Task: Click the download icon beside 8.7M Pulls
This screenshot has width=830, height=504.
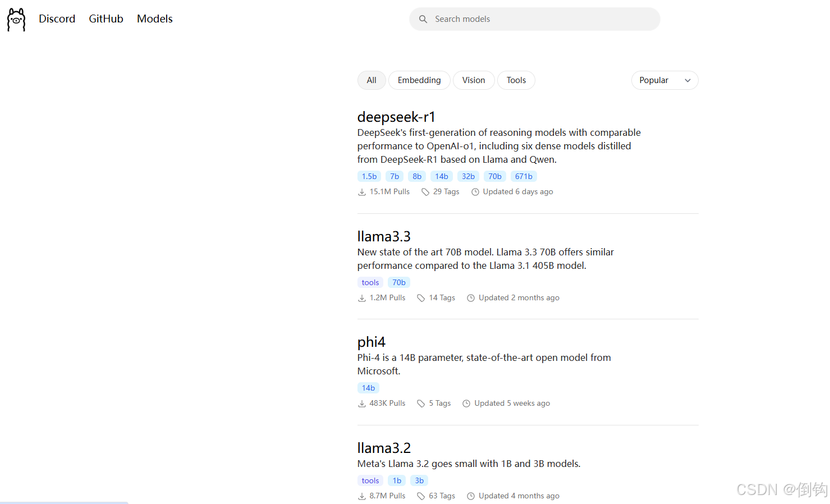Action: 362,496
